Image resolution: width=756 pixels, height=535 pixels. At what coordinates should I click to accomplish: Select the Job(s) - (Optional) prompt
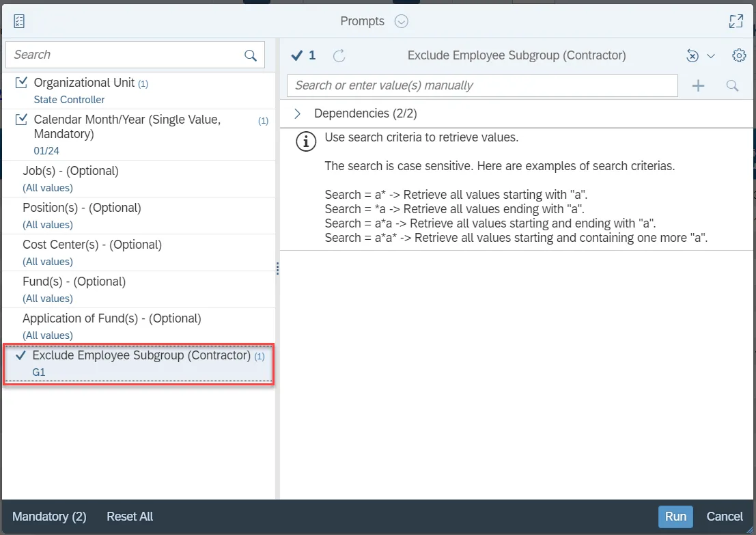click(70, 171)
